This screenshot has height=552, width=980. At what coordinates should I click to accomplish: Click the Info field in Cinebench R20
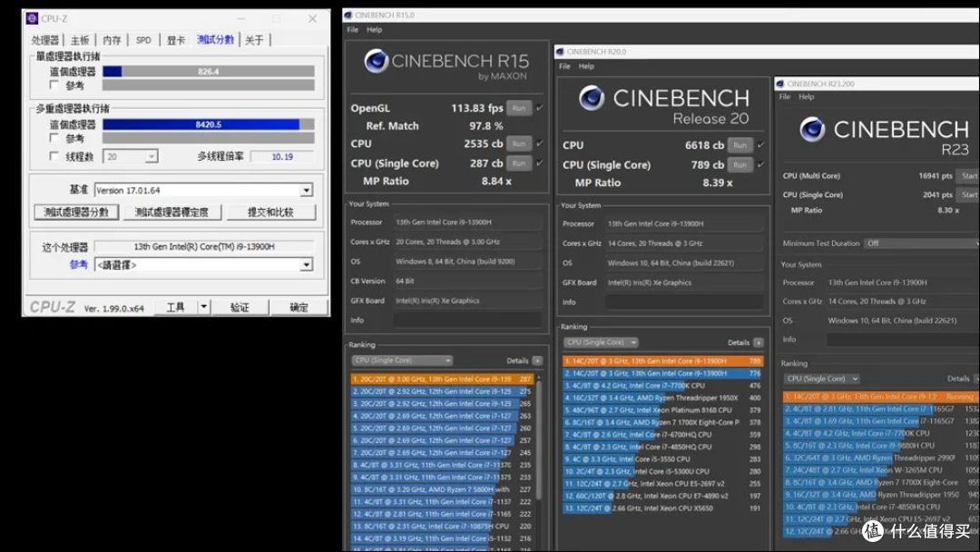point(684,302)
